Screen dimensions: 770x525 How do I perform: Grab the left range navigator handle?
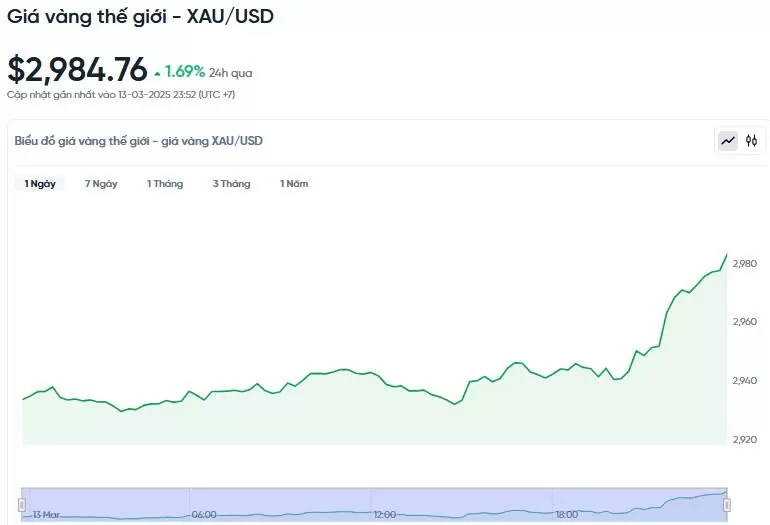pos(22,504)
